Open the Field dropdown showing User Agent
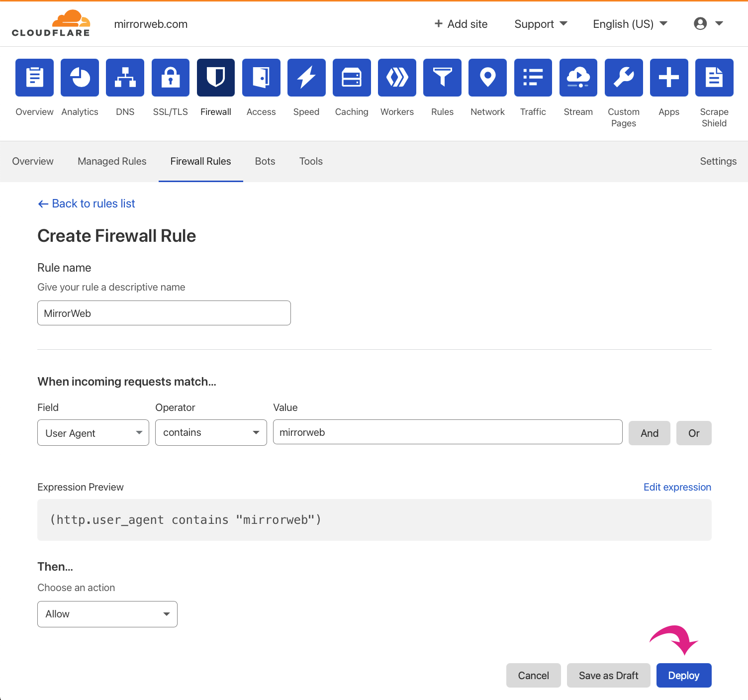Screen dimensions: 748x700 point(93,433)
